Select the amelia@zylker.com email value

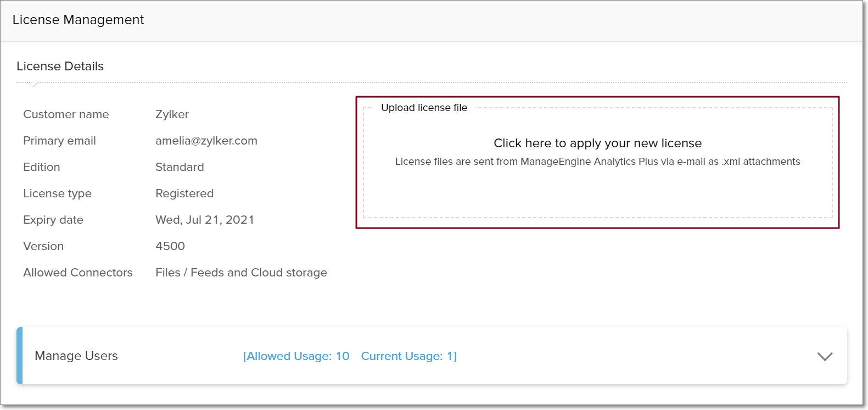[x=206, y=141]
